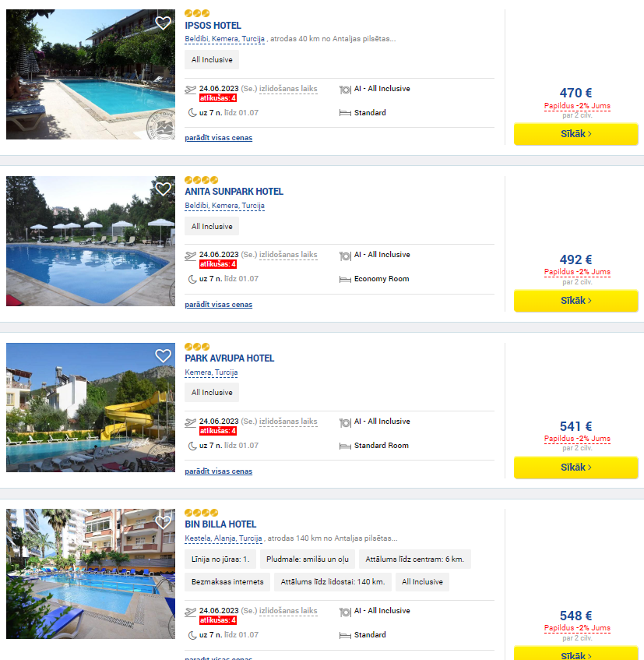
Task: Click Bezmaksas internets tag on Bin Billa
Action: [227, 582]
